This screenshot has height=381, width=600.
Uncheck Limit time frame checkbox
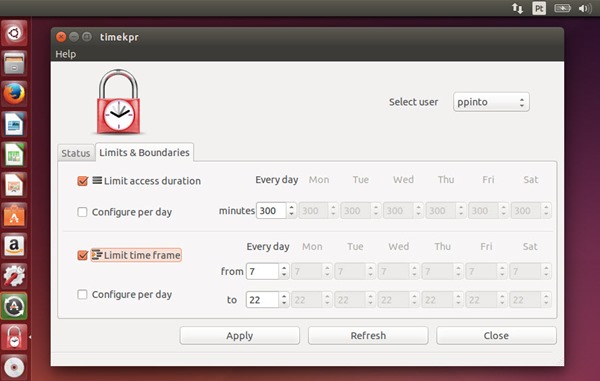pyautogui.click(x=83, y=255)
